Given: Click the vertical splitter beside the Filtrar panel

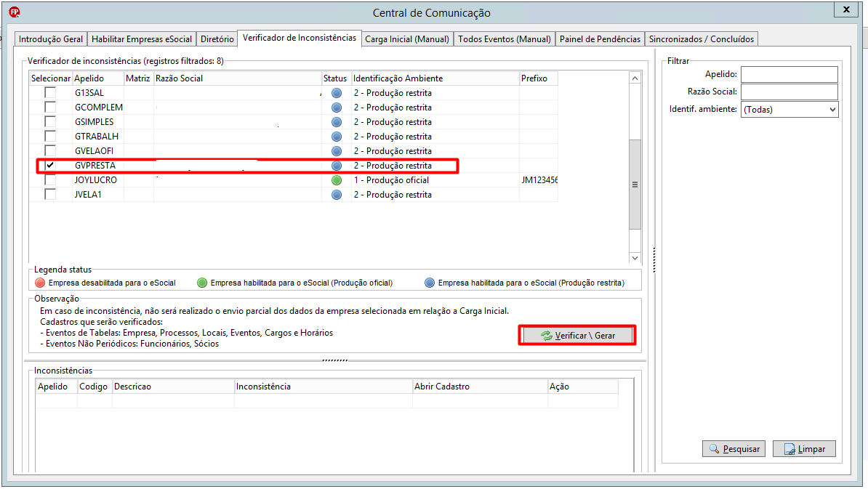Looking at the screenshot, I should pos(654,260).
